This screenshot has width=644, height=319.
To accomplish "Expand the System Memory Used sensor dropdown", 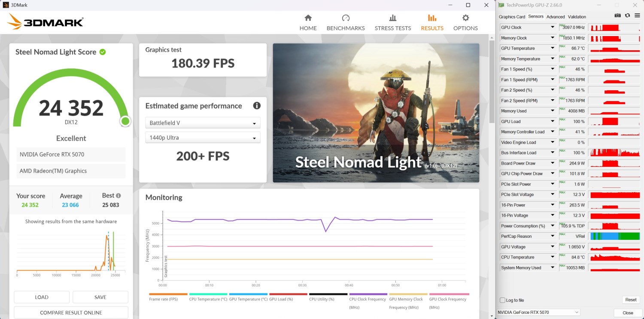I will tap(553, 268).
